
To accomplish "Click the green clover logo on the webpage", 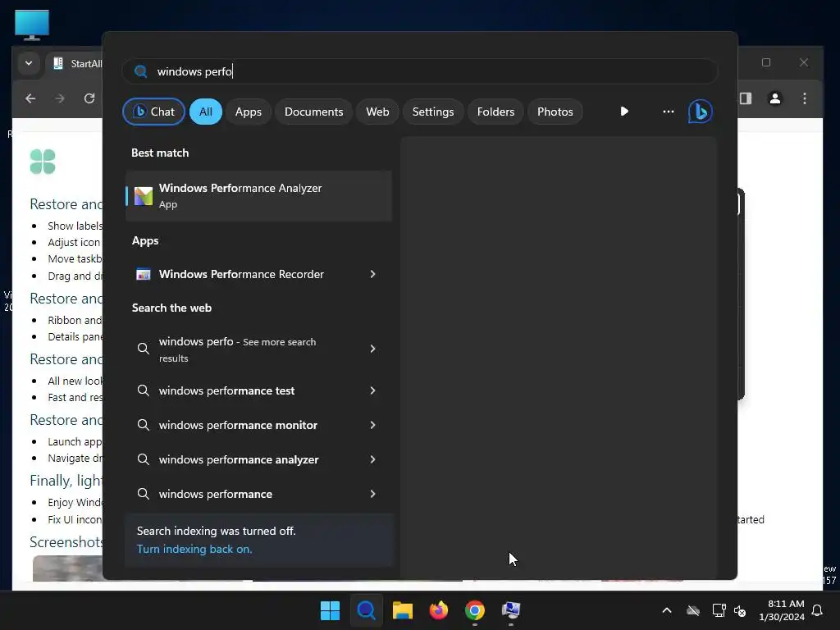I will (43, 162).
